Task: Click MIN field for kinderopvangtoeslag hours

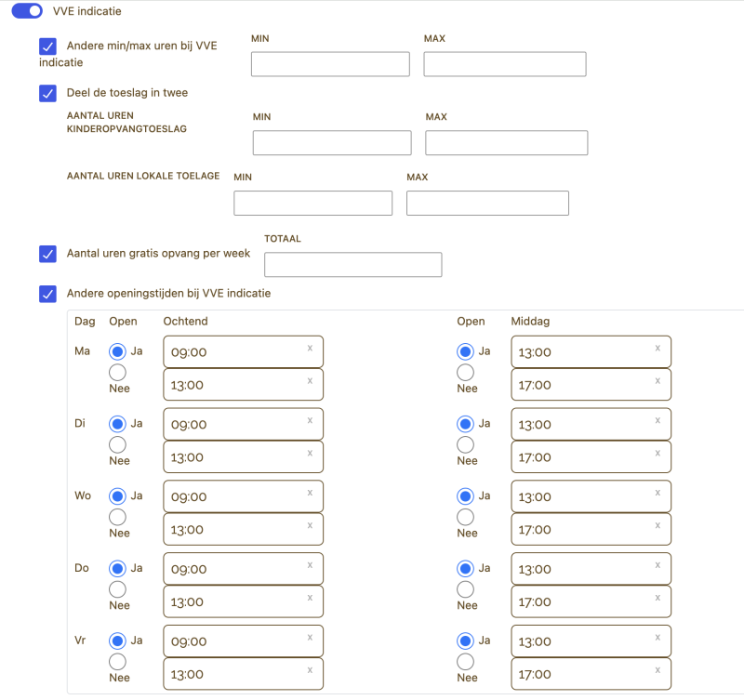Action: pyautogui.click(x=332, y=143)
